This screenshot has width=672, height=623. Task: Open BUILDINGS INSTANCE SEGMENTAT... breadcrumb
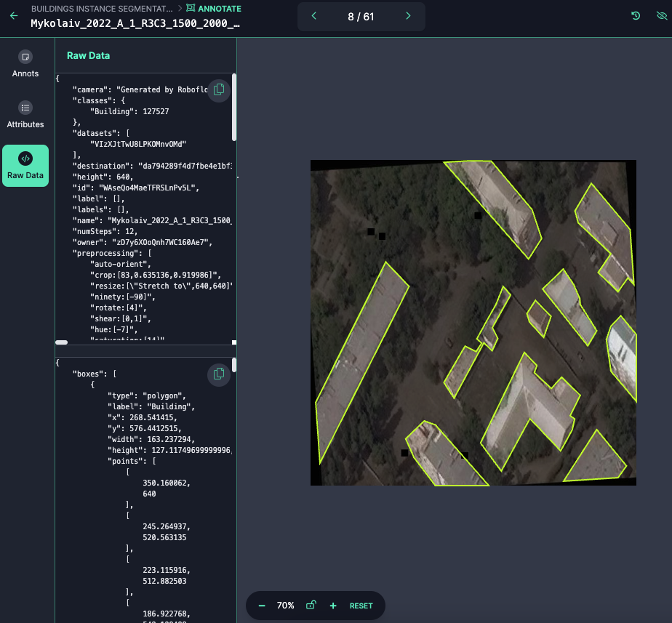102,9
